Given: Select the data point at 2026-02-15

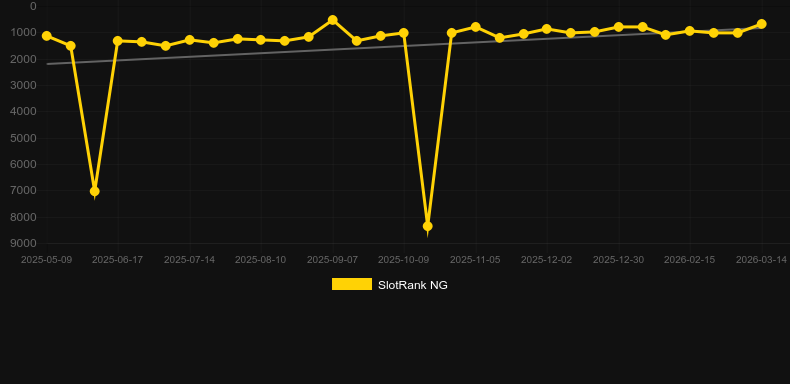Looking at the screenshot, I should point(690,31).
